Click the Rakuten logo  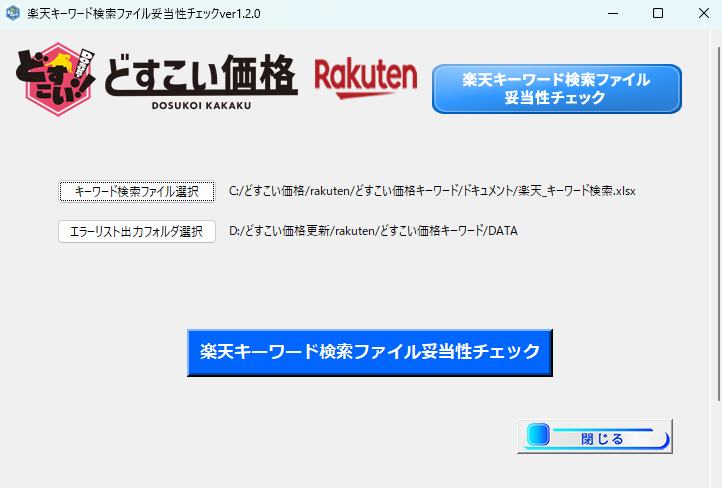pyautogui.click(x=366, y=79)
